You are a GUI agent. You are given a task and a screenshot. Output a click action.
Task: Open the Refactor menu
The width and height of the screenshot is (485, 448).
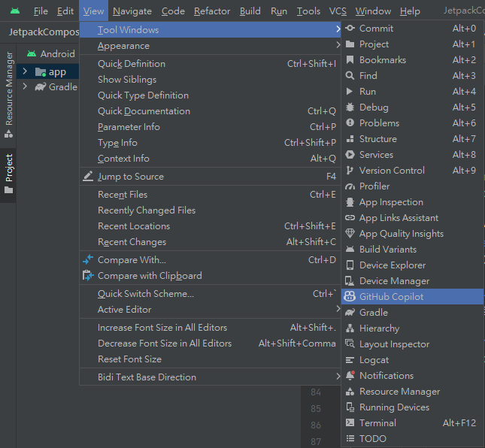pos(212,11)
